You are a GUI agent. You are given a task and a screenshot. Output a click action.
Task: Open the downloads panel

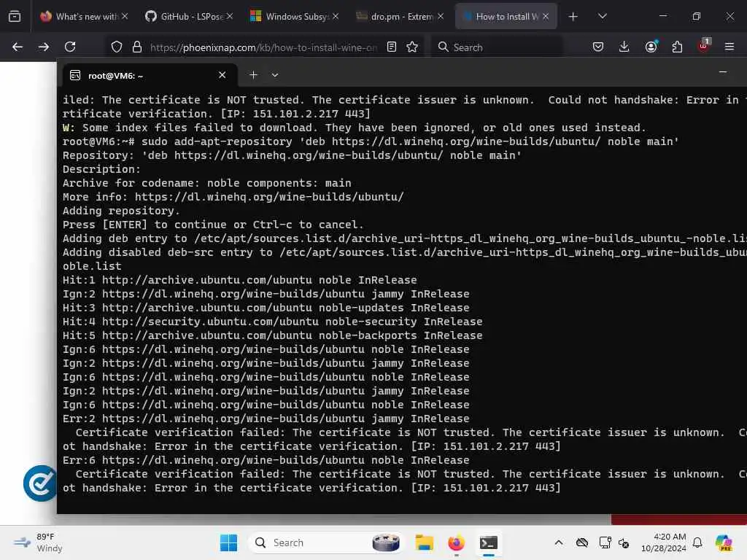point(624,47)
